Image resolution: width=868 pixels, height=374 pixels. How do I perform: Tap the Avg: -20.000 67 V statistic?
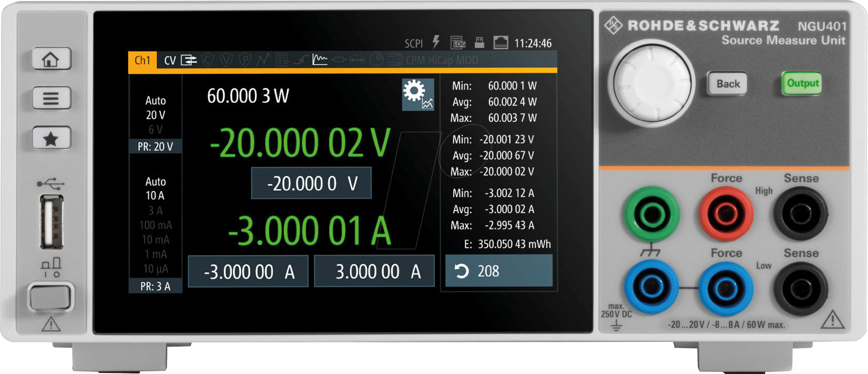coord(493,156)
